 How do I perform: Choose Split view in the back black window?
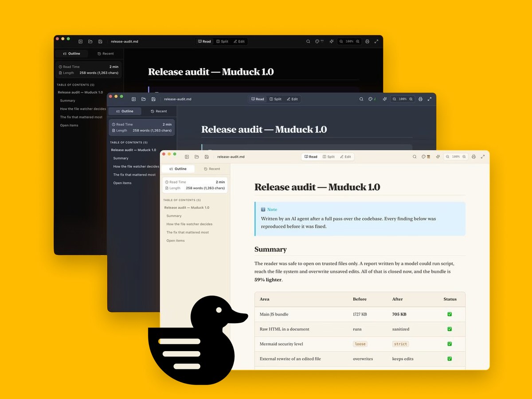pyautogui.click(x=222, y=41)
